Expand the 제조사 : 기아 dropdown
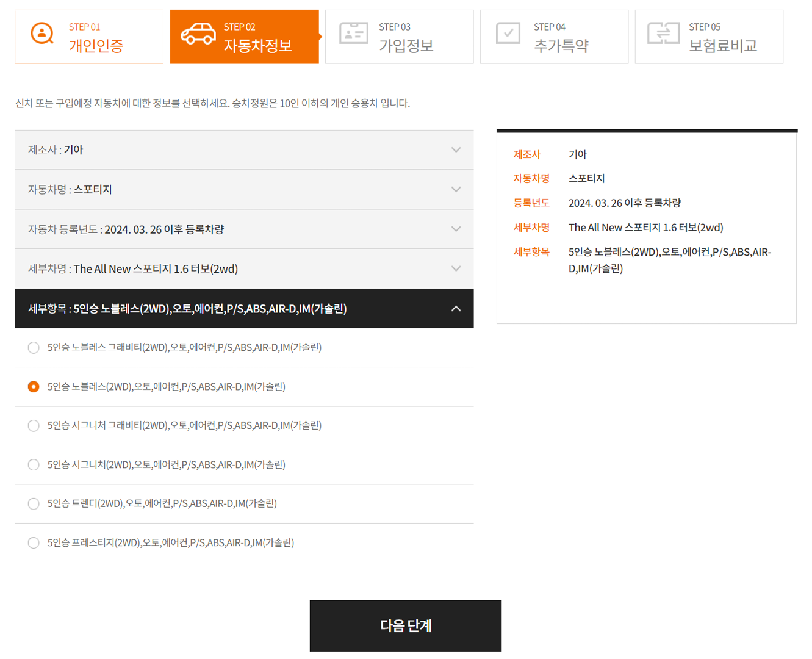This screenshot has width=812, height=659. pos(244,149)
